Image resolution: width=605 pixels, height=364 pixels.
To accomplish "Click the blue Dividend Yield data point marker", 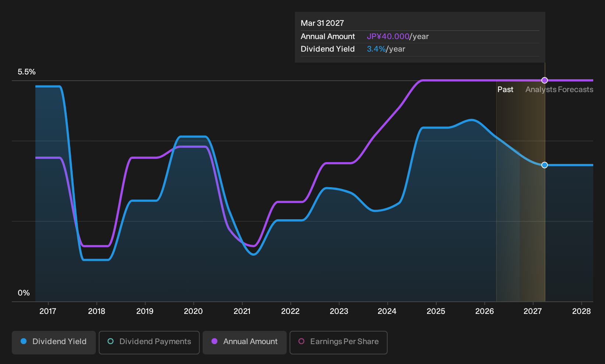I will (545, 165).
